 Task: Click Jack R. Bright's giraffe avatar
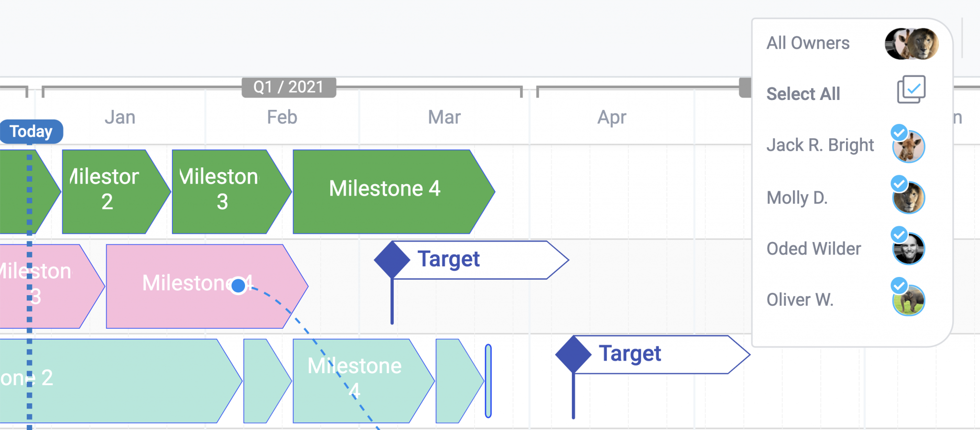(909, 147)
